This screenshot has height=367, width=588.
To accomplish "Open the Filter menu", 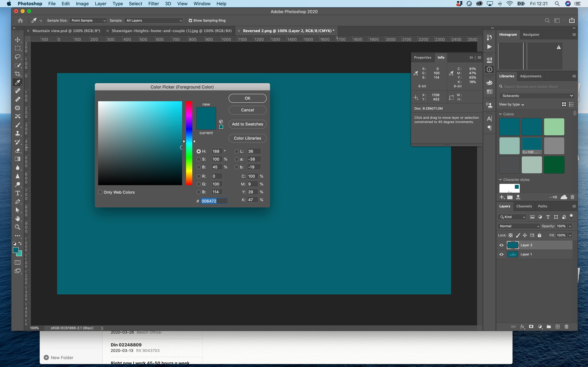I will 153,4.
